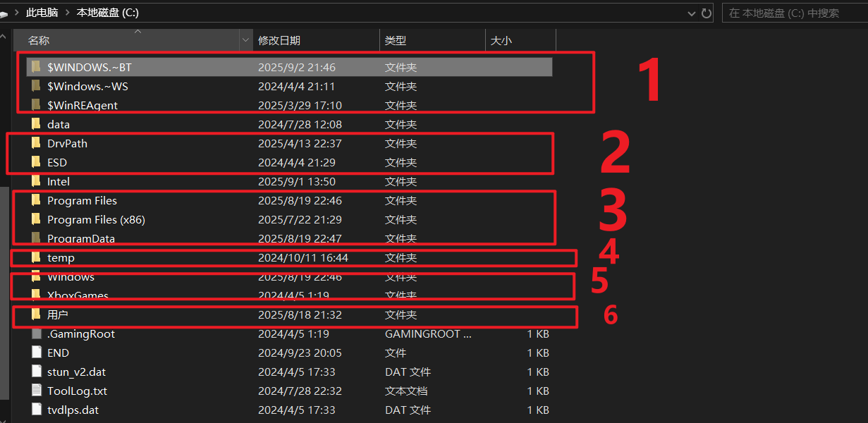Click the $WINDOWS.~BT folder icon
This screenshot has height=423, width=868.
(x=36, y=67)
